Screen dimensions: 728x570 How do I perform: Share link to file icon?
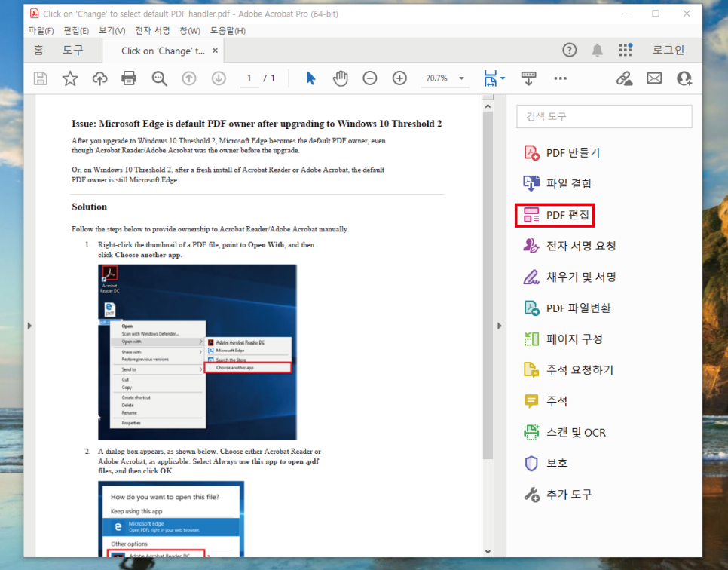click(625, 78)
